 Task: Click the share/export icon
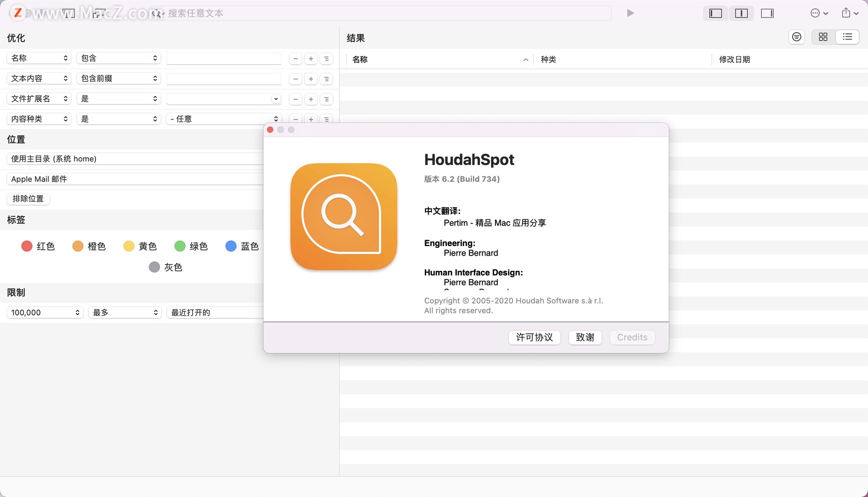845,13
